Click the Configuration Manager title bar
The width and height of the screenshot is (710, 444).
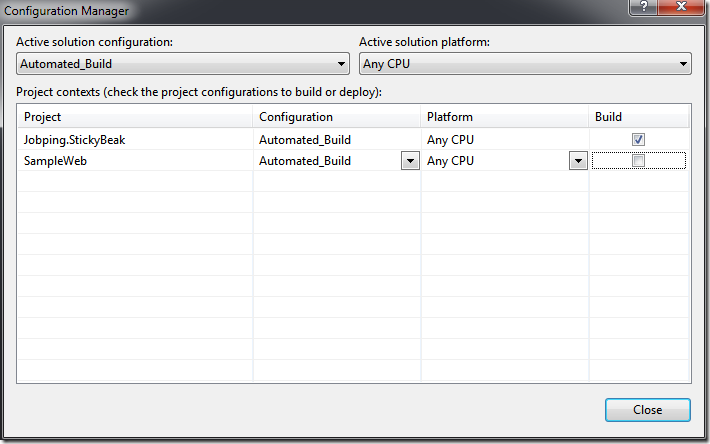click(x=300, y=9)
